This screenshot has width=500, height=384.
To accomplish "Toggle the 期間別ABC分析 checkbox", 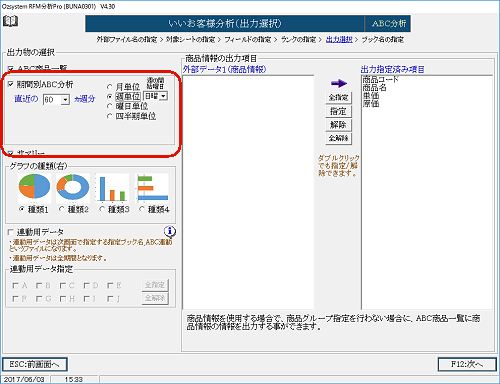I will pos(11,84).
